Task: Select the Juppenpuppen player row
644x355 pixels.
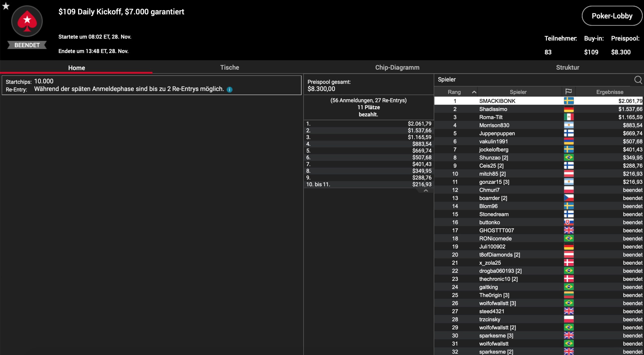Action: pos(497,134)
